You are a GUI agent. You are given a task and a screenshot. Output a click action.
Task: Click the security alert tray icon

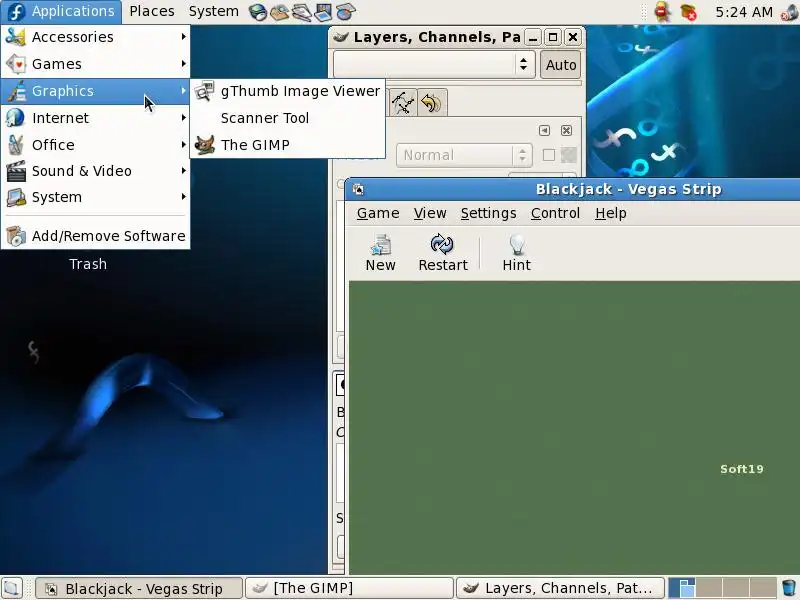(x=662, y=12)
